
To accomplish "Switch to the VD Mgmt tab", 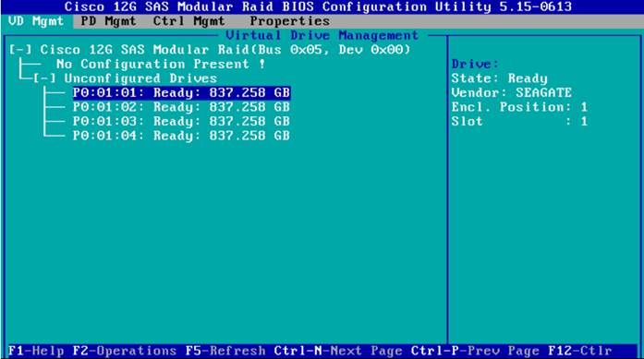I will point(36,21).
